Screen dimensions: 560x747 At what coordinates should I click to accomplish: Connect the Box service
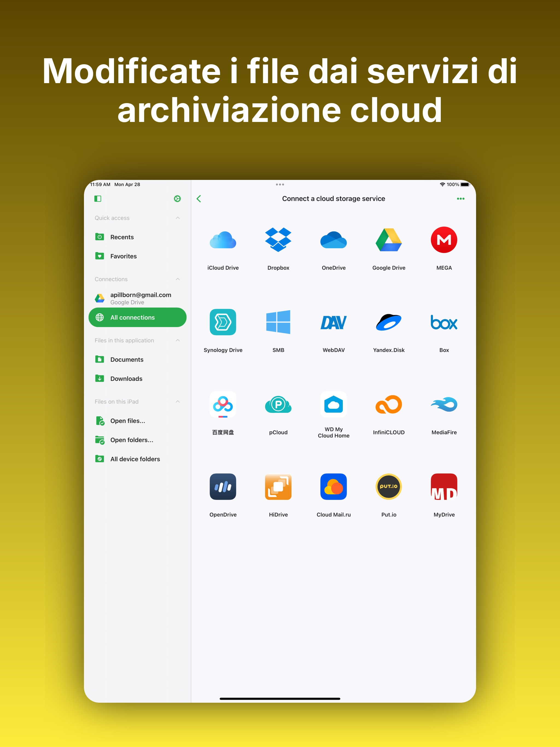pyautogui.click(x=444, y=322)
